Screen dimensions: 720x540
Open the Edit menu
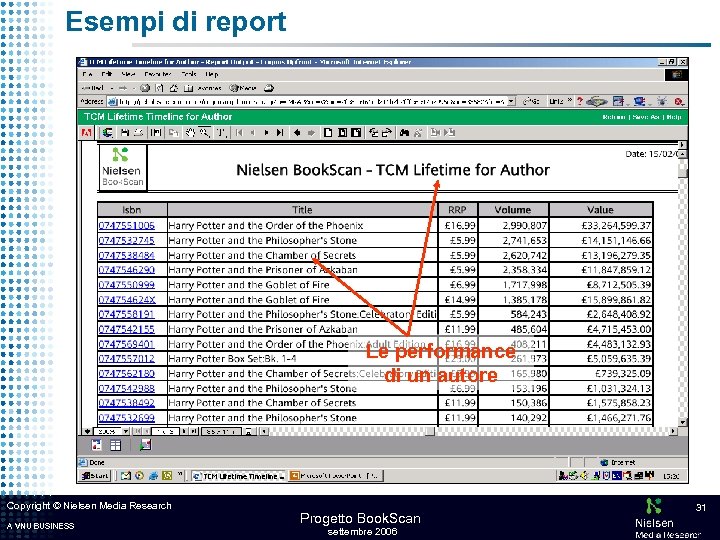[107, 74]
